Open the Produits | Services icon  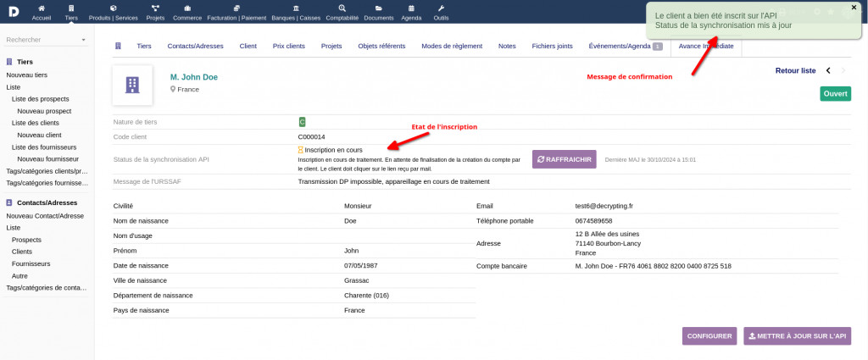tap(113, 8)
